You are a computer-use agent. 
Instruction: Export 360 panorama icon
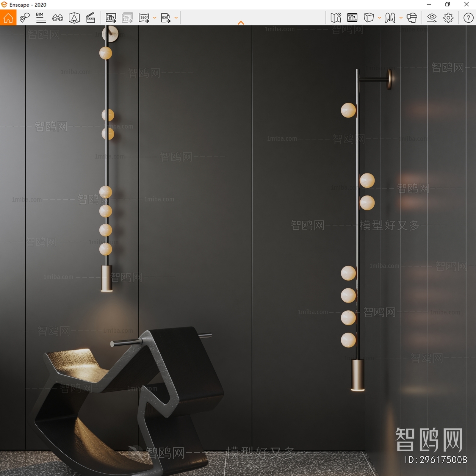point(144,18)
